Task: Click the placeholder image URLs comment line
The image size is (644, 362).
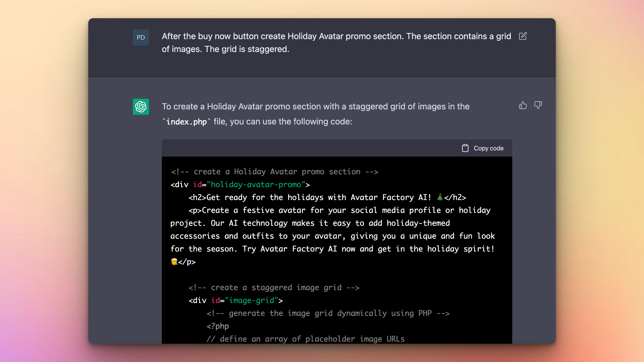Action: click(305, 339)
